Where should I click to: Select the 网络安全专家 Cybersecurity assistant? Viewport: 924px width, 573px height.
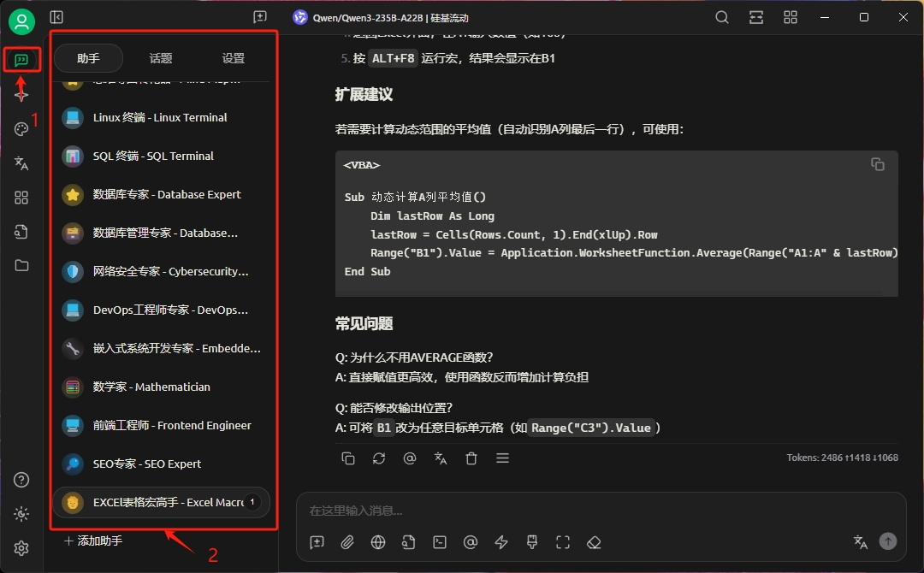(162, 271)
